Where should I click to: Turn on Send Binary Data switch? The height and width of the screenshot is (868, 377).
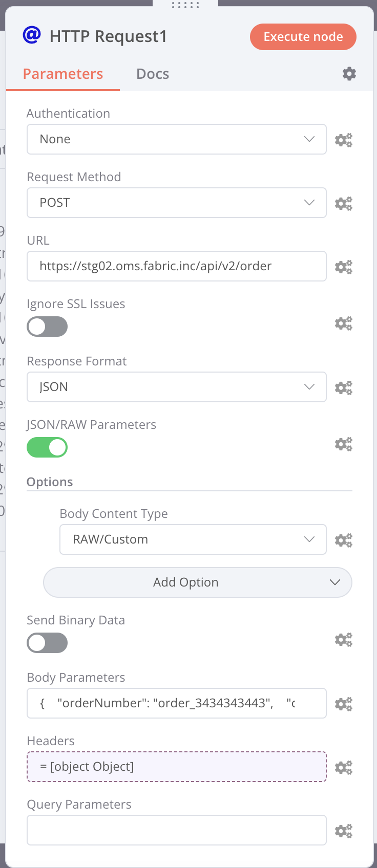pos(47,643)
